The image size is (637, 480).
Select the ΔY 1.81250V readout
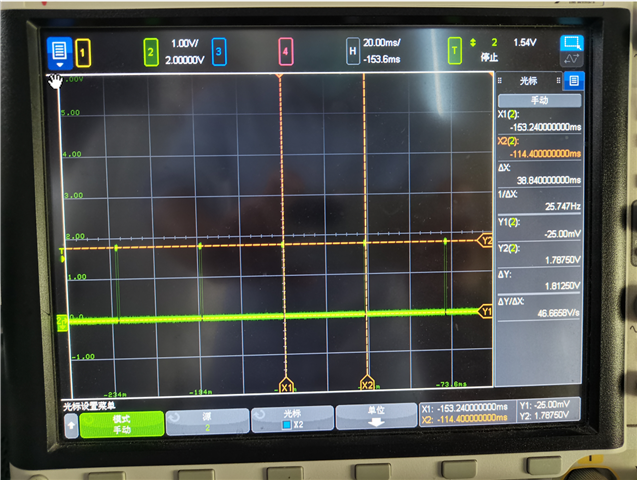click(x=540, y=281)
